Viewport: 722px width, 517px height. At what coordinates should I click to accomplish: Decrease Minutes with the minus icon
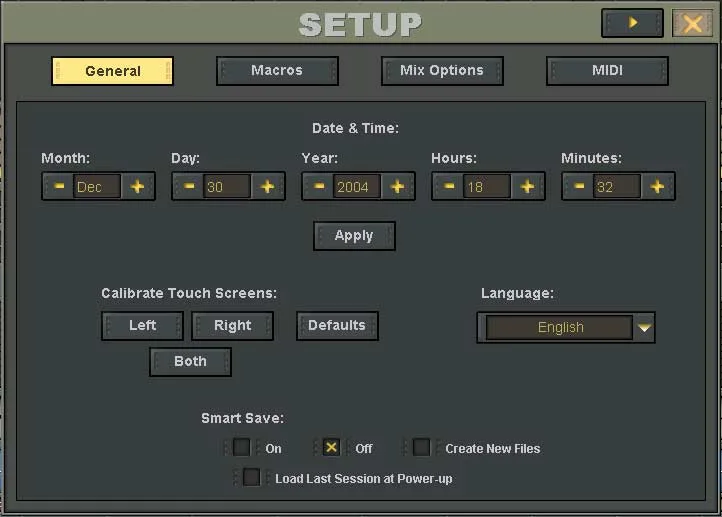(579, 186)
